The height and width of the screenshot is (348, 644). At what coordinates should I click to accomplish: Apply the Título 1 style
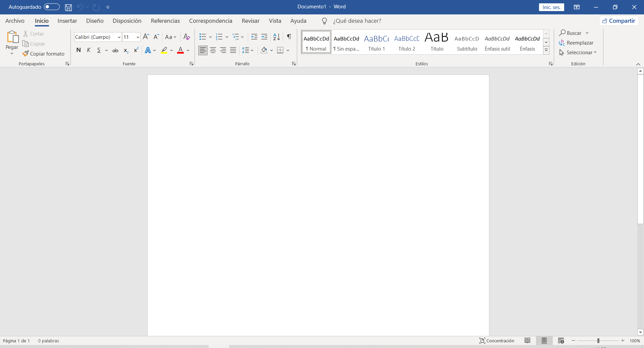[376, 43]
